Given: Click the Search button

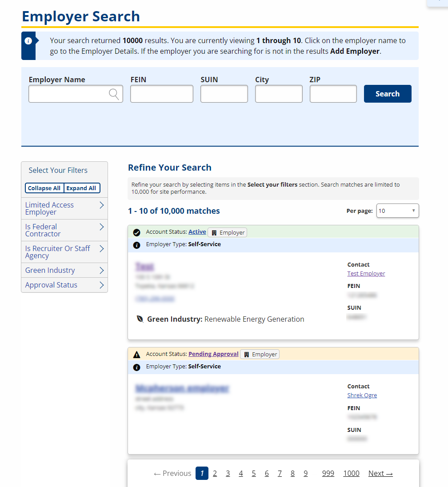Looking at the screenshot, I should tap(388, 94).
